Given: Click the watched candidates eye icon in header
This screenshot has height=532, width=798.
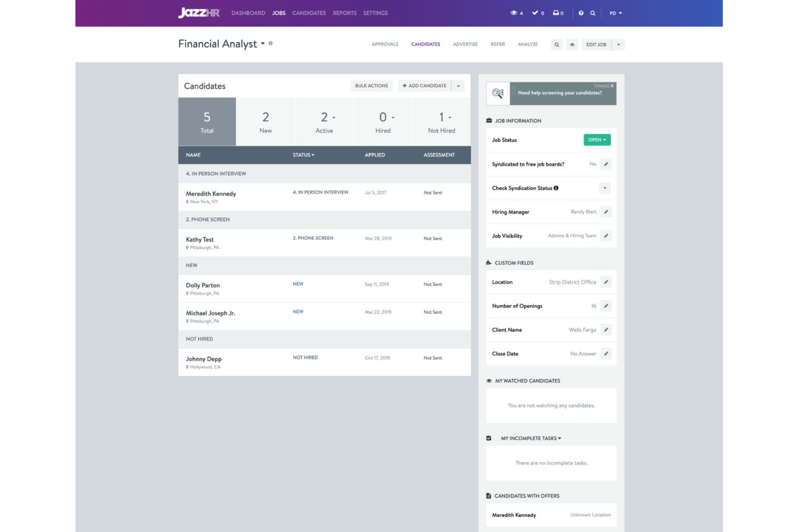Looking at the screenshot, I should [x=514, y=13].
